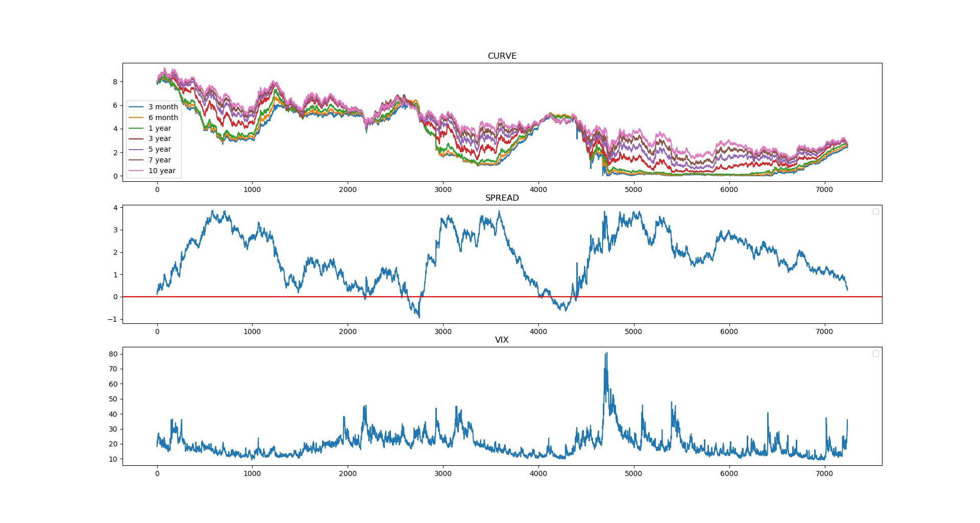Screen dimensions: 980x523
Task: Click the pink 10 year legend line
Action: (136, 171)
